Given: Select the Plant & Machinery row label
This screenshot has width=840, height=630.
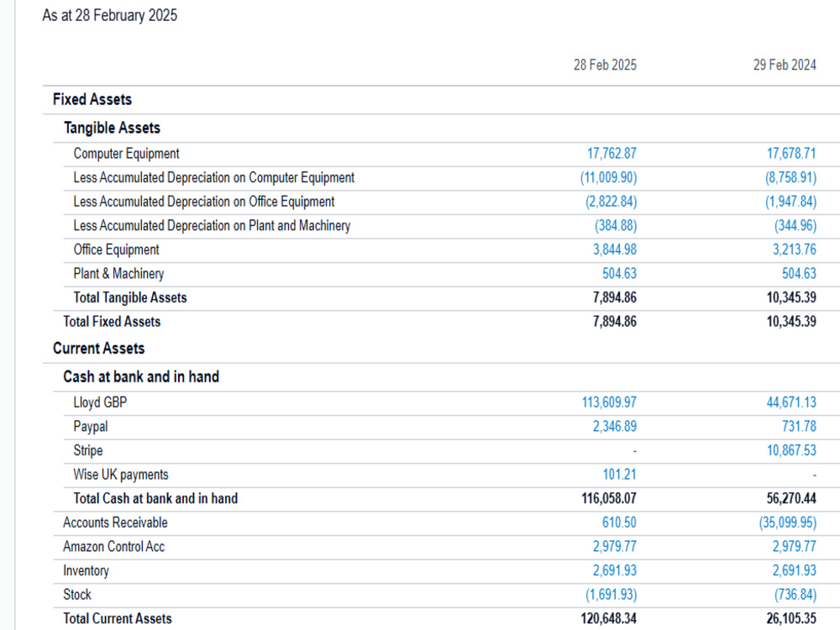Looking at the screenshot, I should (x=118, y=274).
